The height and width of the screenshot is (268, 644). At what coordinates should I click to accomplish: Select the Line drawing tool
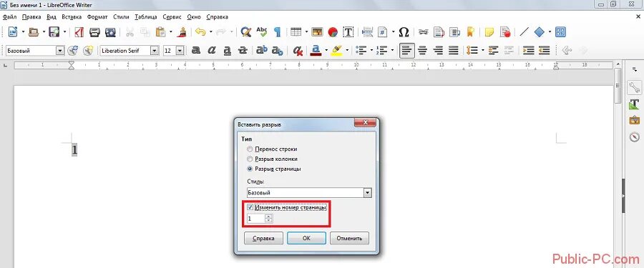point(524,31)
